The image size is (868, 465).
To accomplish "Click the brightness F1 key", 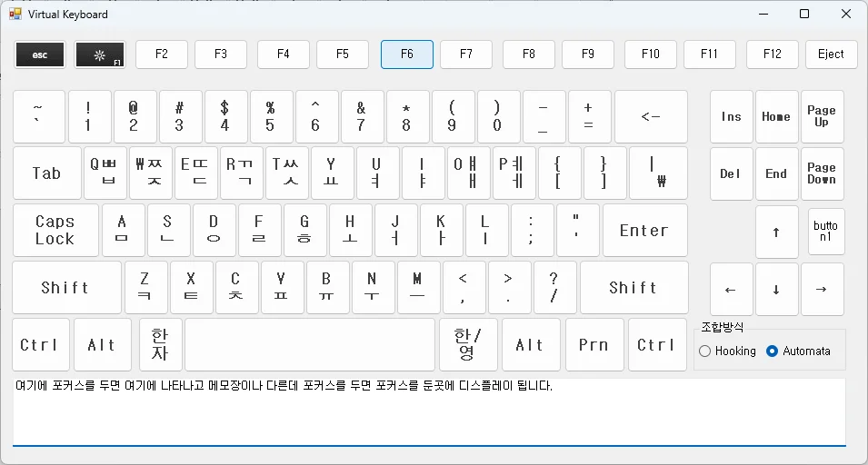I will (x=100, y=54).
